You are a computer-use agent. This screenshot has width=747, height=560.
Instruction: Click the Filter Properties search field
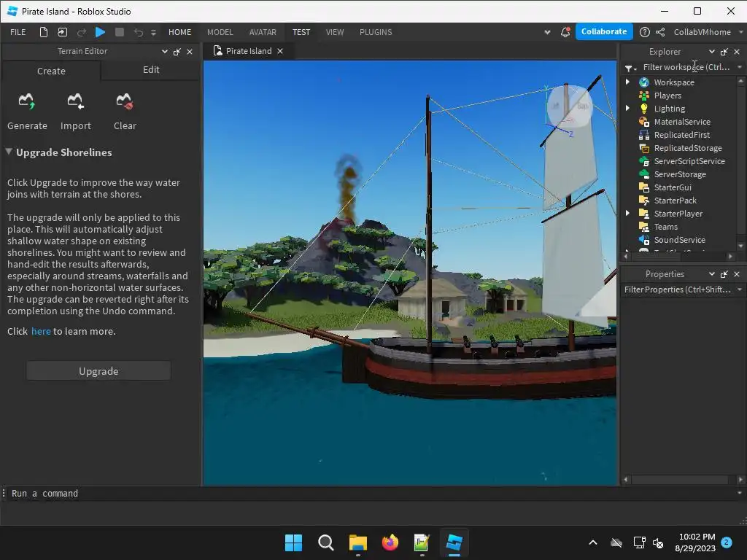point(678,289)
